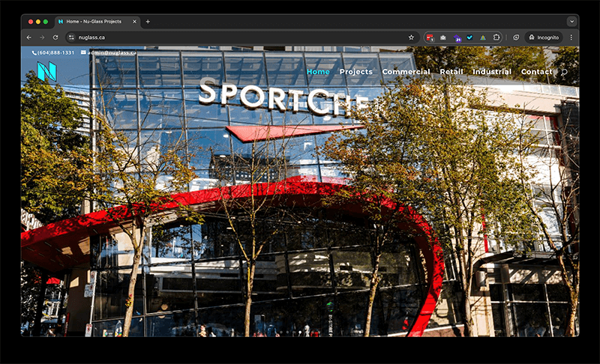Go to the Contact page link
Viewport: 600px width, 364px height.
click(536, 72)
